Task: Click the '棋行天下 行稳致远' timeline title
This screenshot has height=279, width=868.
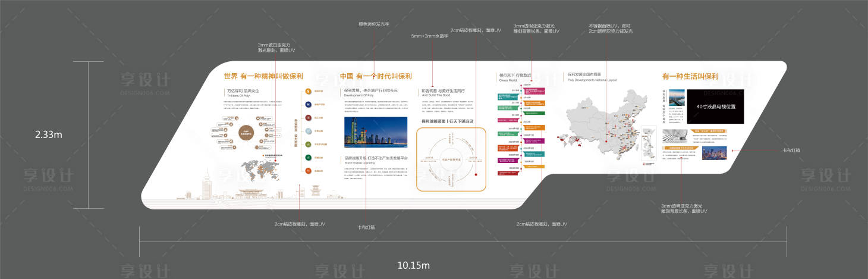Action: [x=515, y=76]
